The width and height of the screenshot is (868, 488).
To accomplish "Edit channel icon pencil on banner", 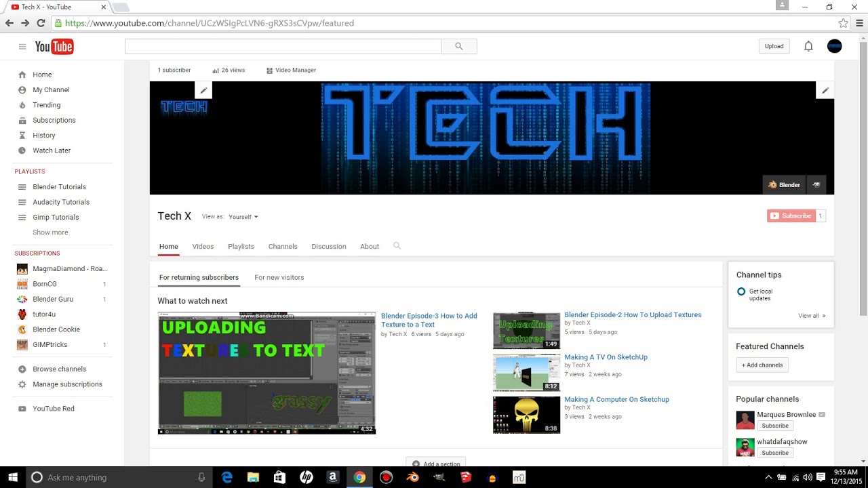I will (203, 90).
